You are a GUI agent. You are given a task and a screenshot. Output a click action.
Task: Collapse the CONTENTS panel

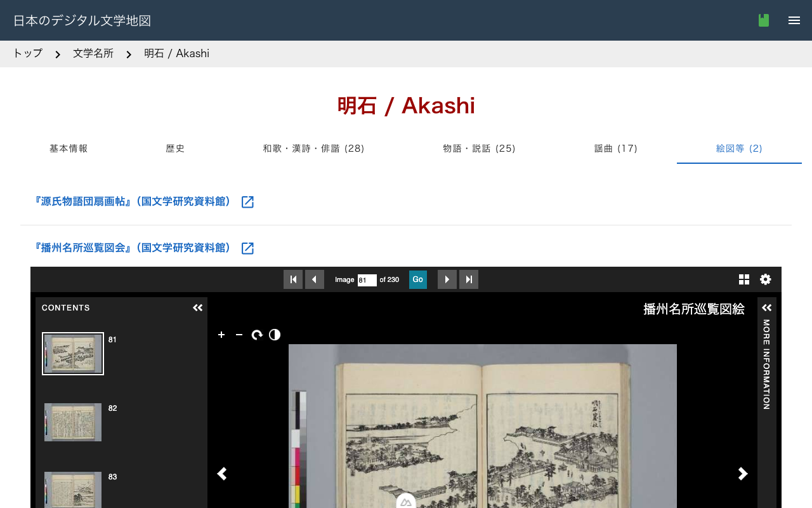coord(197,307)
